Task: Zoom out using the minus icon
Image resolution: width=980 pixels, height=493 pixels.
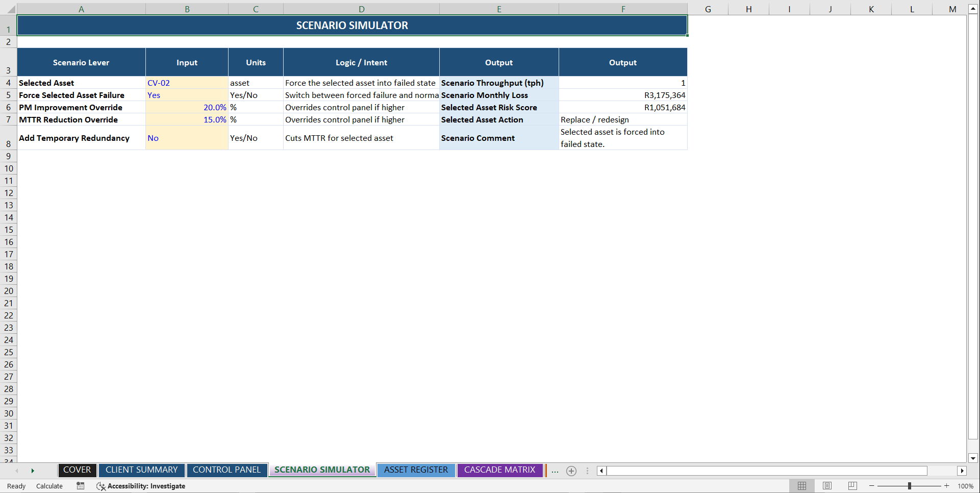Action: pos(871,486)
